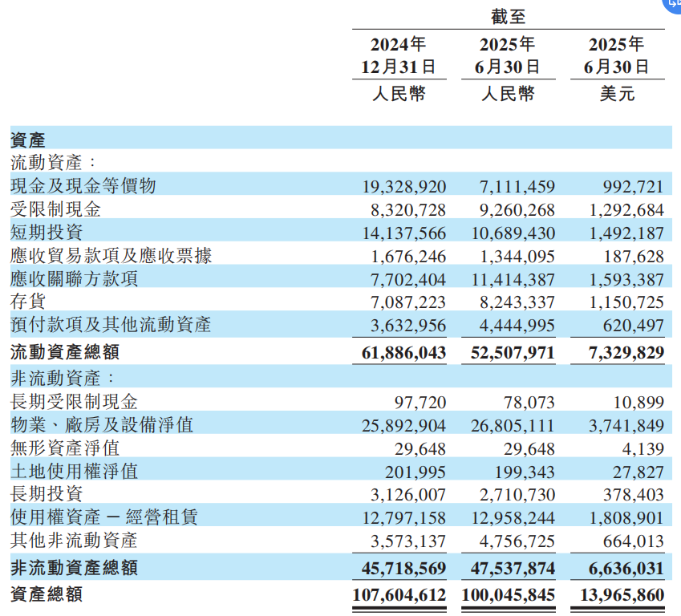
Task: Click the 美元 currency column label
Action: tap(617, 94)
